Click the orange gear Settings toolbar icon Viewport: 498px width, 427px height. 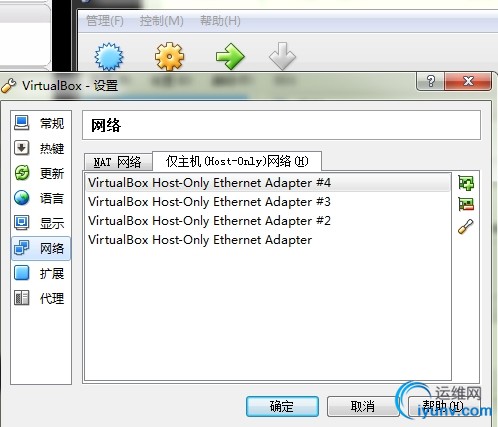pos(169,56)
